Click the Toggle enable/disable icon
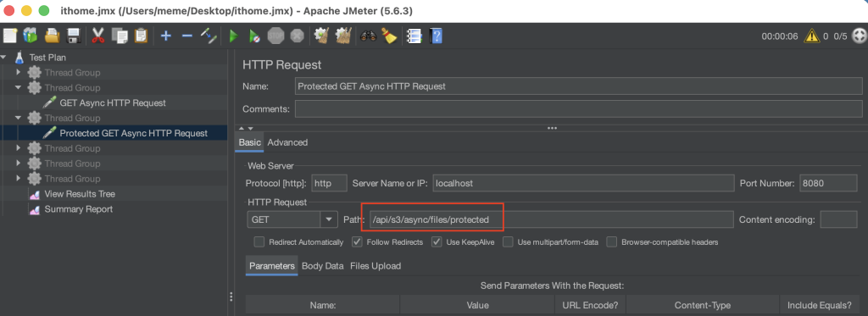Image resolution: width=868 pixels, height=316 pixels. [x=209, y=36]
